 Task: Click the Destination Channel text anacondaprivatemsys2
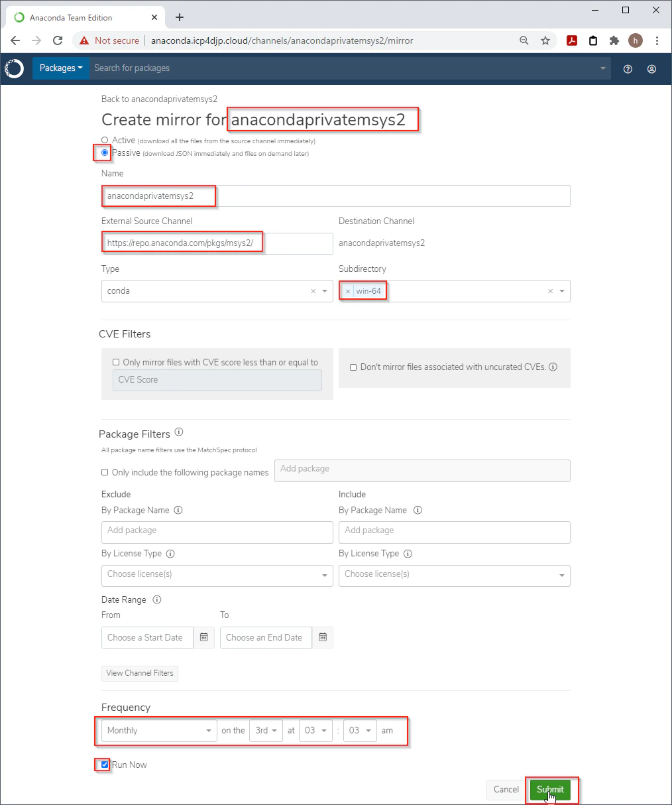coord(382,243)
